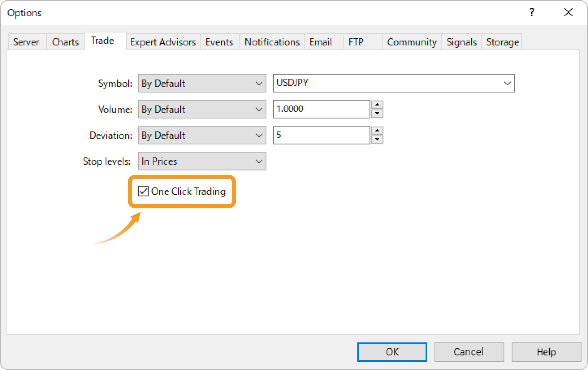Switch to the Storage tab

tap(502, 42)
